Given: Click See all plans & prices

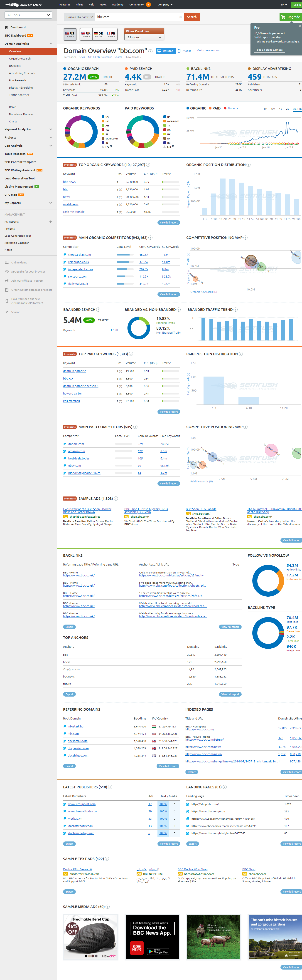Looking at the screenshot, I should (x=270, y=50).
